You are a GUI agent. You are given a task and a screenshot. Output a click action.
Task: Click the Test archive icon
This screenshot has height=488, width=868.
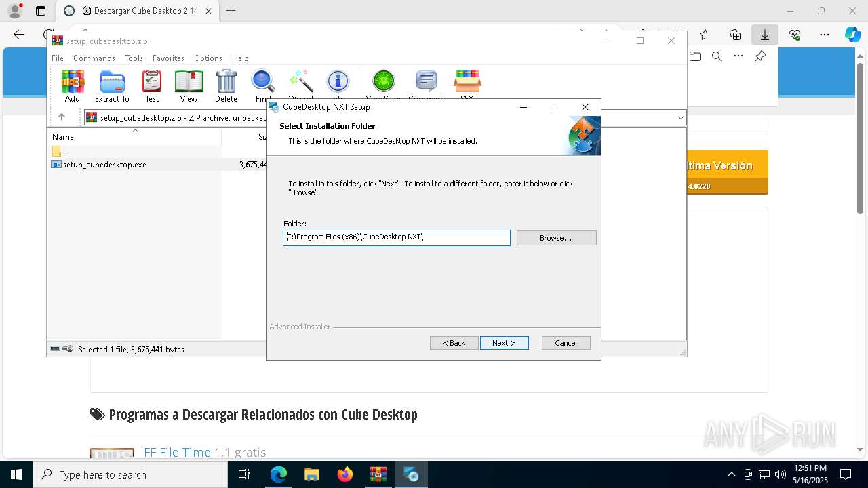click(152, 85)
